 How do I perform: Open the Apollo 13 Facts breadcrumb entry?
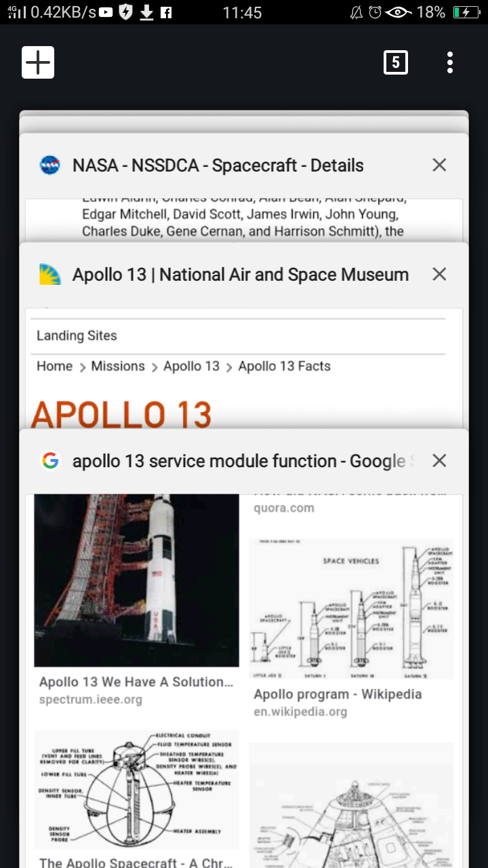[284, 366]
